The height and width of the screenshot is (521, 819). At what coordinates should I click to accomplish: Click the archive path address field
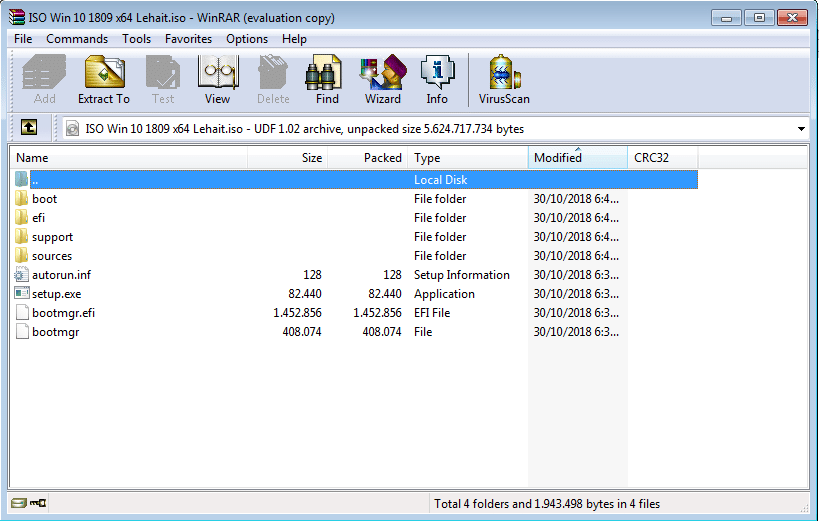(x=436, y=129)
